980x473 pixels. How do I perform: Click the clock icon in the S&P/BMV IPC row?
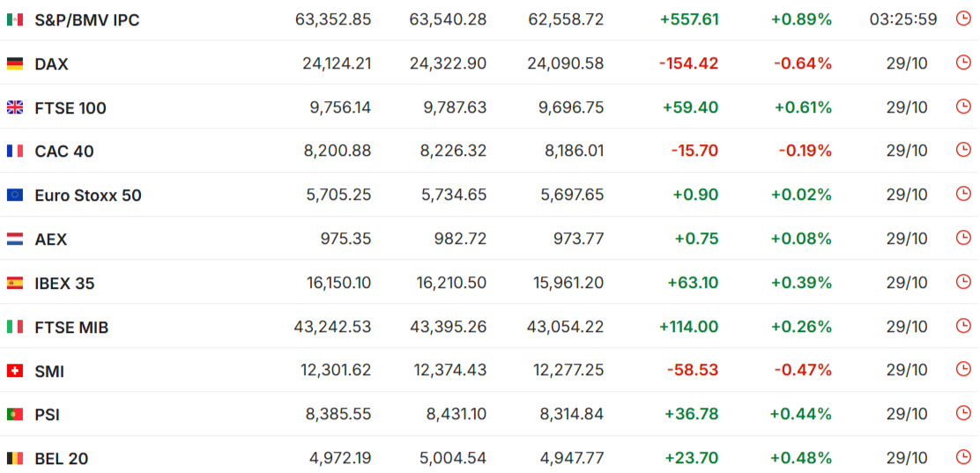pos(962,18)
